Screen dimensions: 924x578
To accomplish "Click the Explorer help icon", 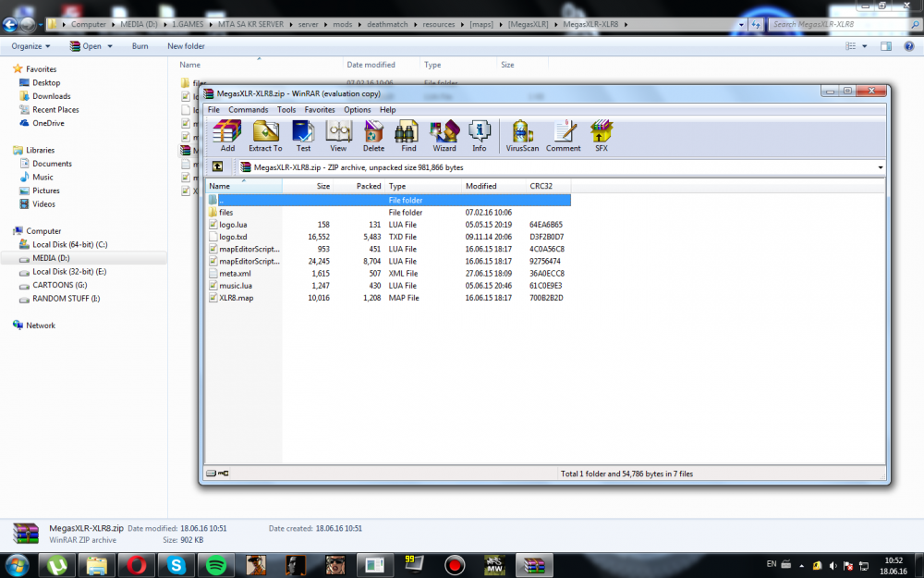I will (x=908, y=46).
